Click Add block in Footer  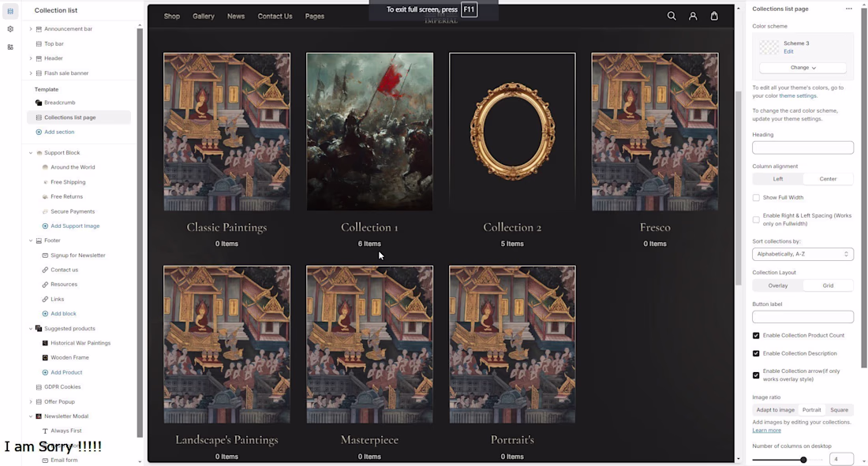click(63, 314)
